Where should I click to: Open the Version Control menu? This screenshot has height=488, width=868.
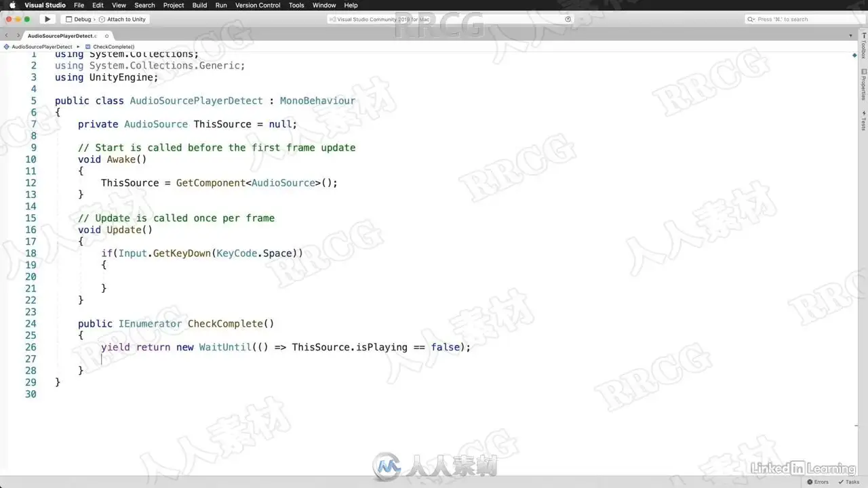[258, 5]
